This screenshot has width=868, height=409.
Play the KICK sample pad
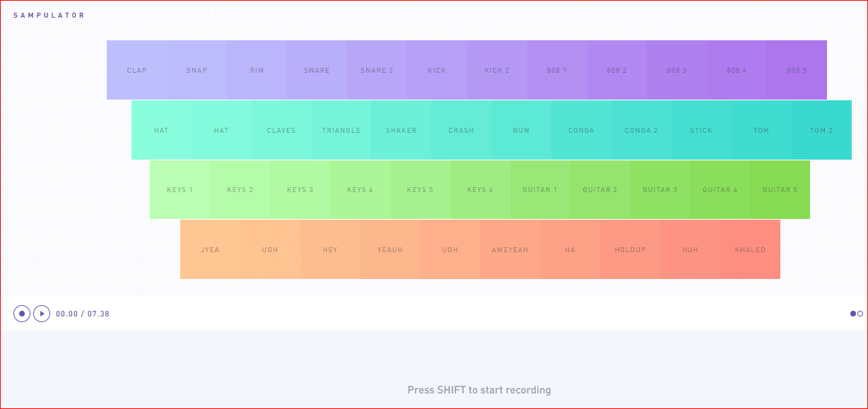click(437, 70)
